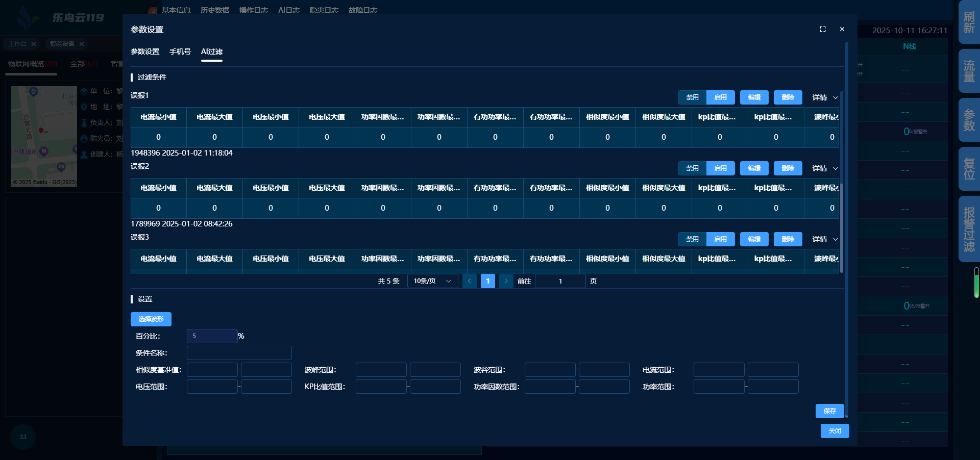
Task: Open the 10条/页 page size dropdown
Action: [432, 281]
